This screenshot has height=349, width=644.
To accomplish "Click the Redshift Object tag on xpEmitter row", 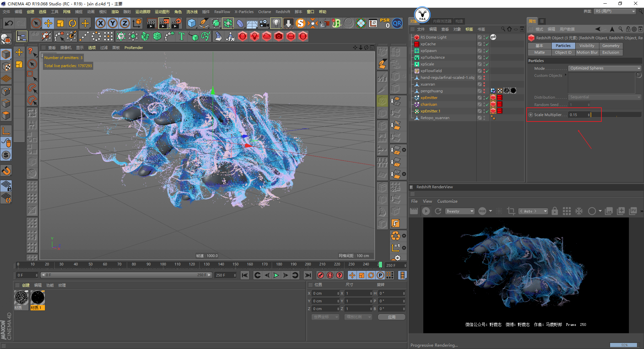I will pyautogui.click(x=493, y=98).
